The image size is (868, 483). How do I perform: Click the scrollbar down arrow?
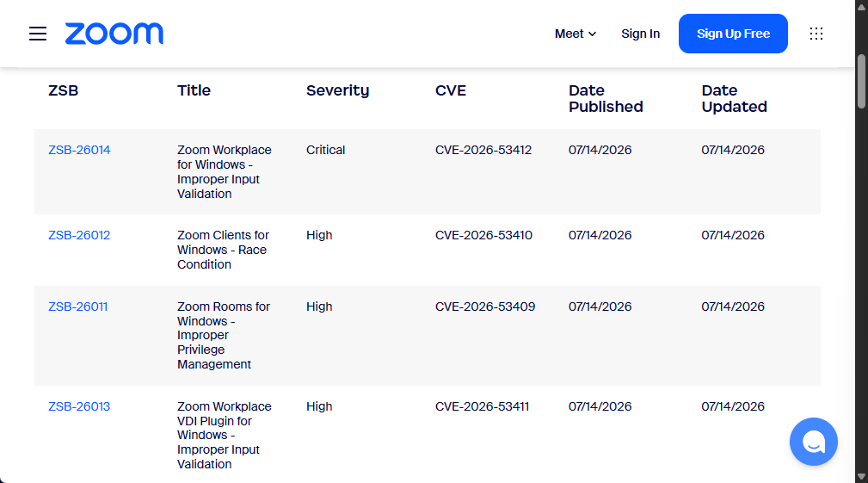[x=861, y=477]
